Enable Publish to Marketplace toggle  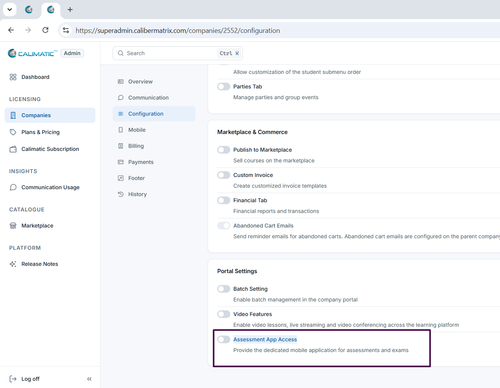pyautogui.click(x=223, y=150)
